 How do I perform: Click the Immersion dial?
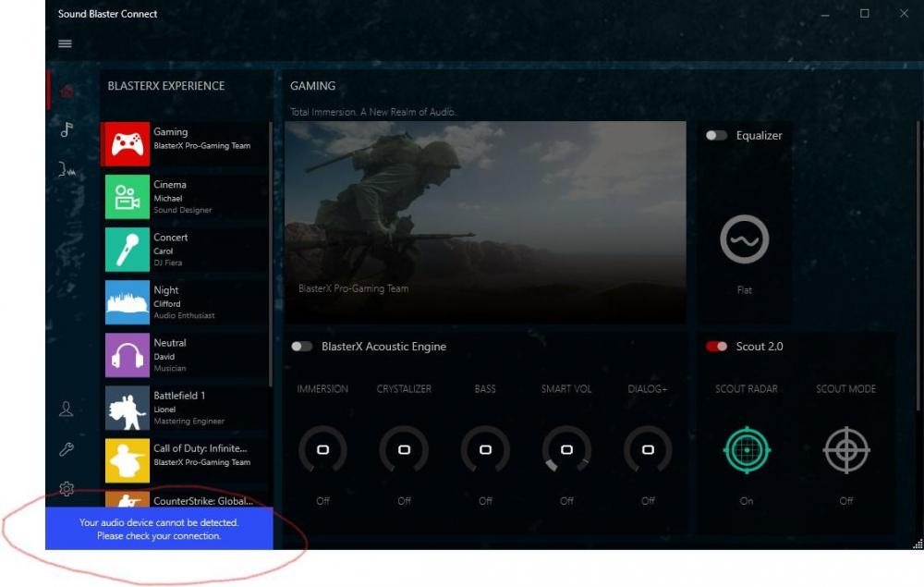coord(322,449)
